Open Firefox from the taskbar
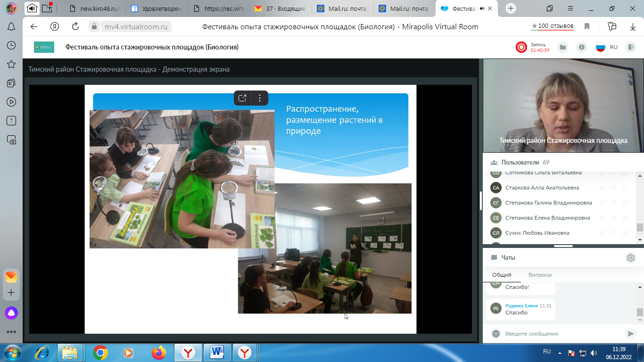Viewport: 644px width, 362px height. click(x=158, y=352)
